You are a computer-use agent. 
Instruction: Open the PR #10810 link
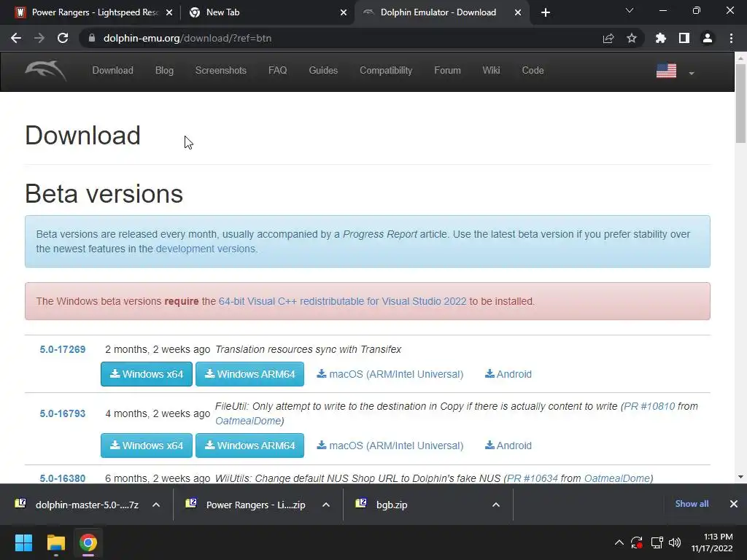coord(649,406)
